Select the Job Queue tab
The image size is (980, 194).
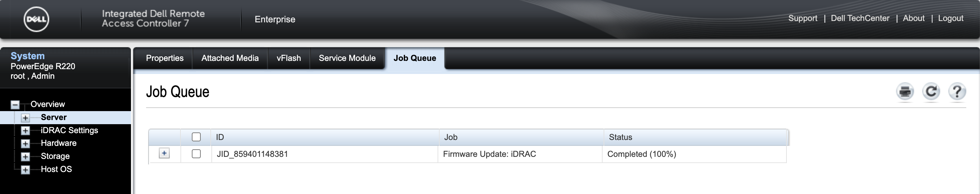coord(415,58)
